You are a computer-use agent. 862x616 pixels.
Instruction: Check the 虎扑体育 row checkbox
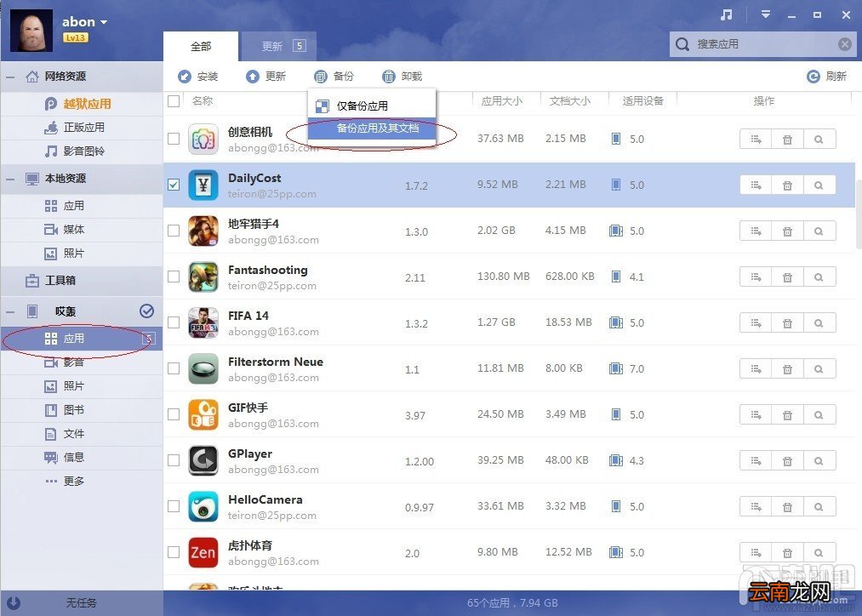[x=174, y=552]
